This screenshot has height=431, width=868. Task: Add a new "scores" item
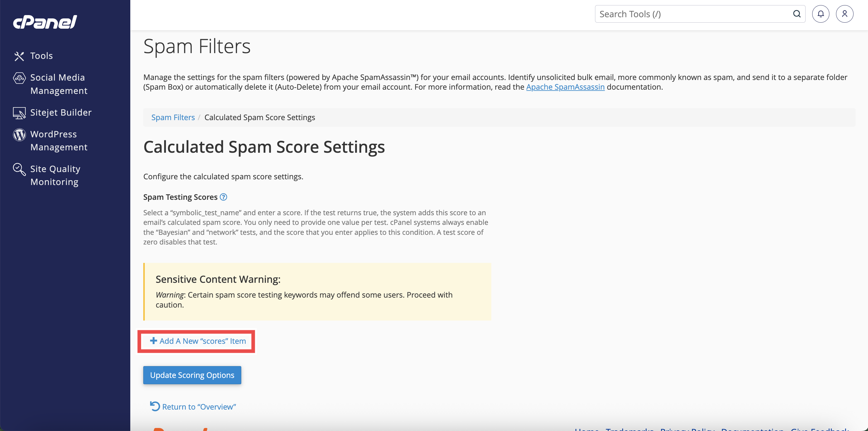click(198, 341)
